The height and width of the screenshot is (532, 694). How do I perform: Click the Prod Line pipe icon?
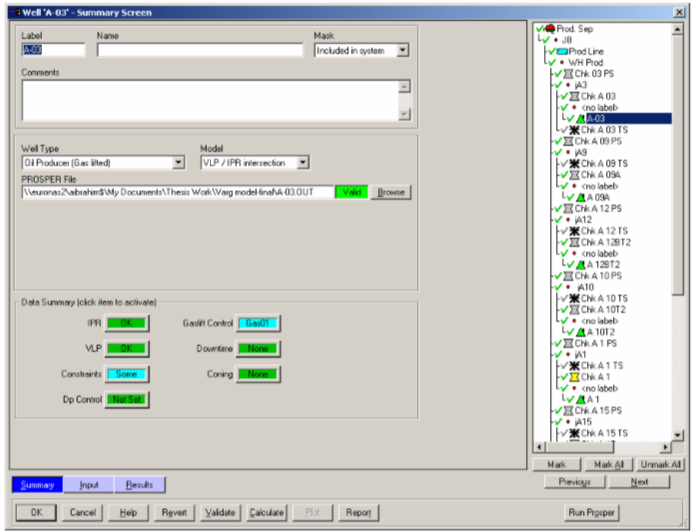click(x=562, y=51)
